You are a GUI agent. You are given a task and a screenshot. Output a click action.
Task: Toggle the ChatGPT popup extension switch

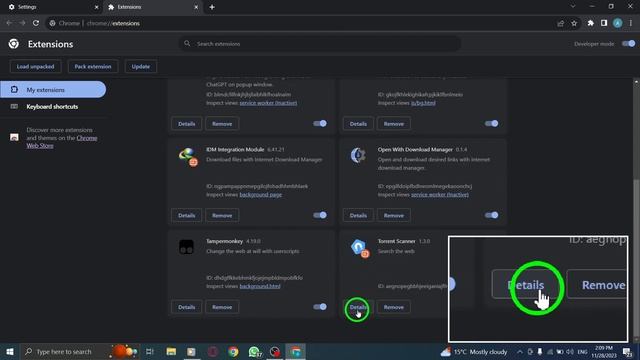[320, 123]
